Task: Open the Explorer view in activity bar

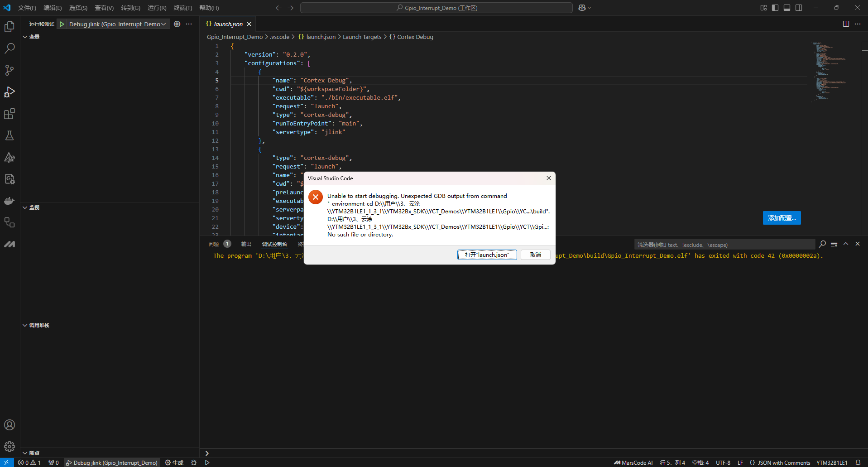Action: tap(10, 27)
